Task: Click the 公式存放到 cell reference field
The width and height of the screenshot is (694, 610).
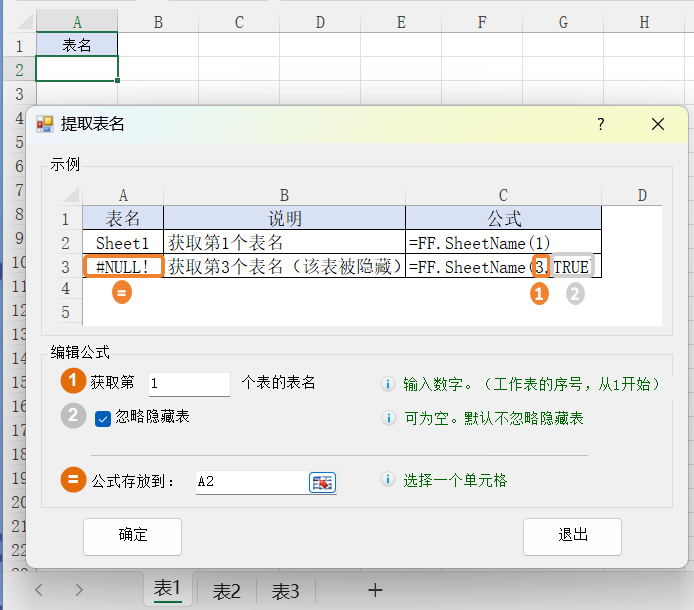Action: [x=250, y=482]
